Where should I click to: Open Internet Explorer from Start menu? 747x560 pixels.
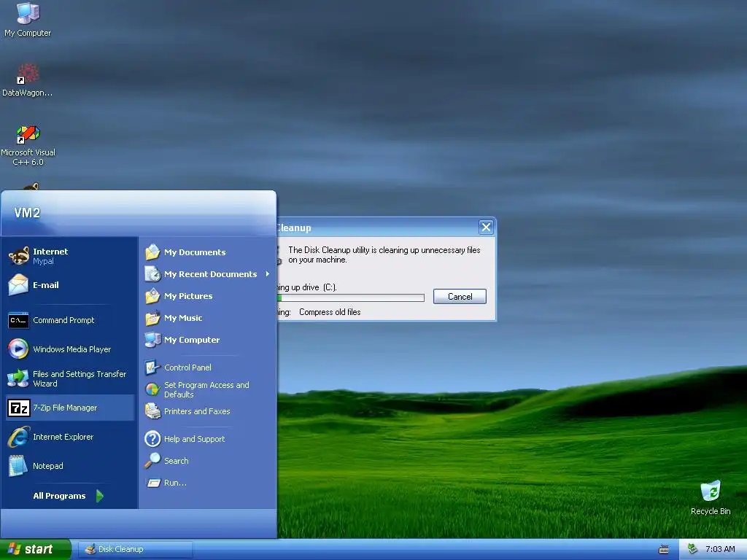(69, 437)
